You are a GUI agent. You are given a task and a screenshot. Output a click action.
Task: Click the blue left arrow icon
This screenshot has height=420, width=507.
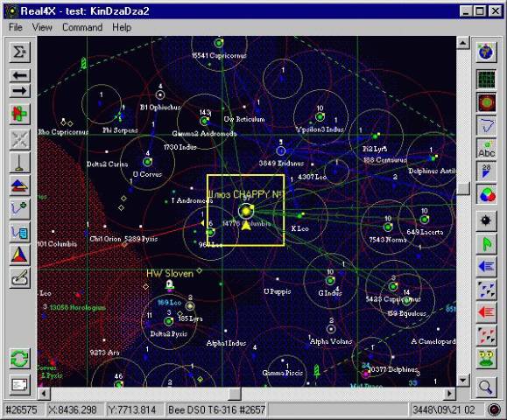point(486,267)
